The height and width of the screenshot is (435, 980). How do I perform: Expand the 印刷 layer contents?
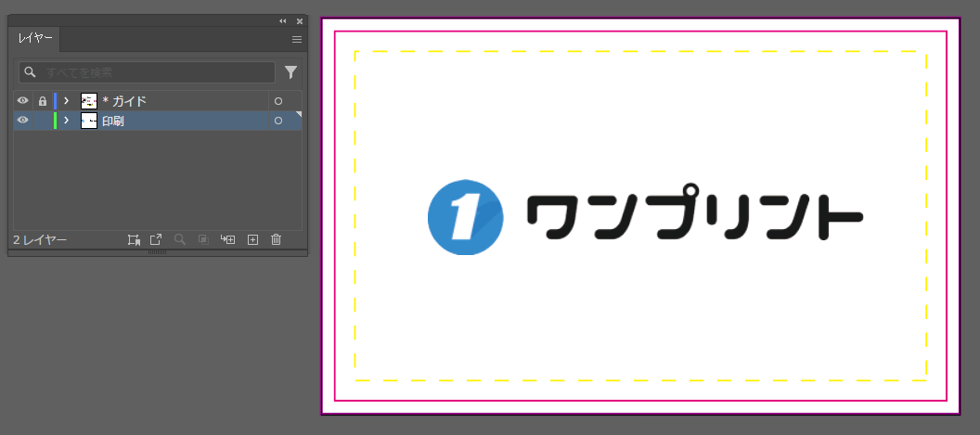click(67, 121)
